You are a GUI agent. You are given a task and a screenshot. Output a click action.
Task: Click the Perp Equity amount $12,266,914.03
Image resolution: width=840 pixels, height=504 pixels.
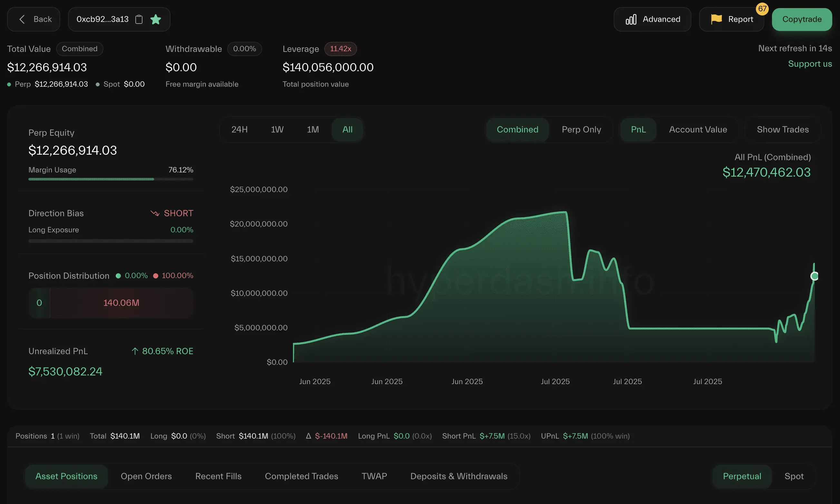click(72, 150)
